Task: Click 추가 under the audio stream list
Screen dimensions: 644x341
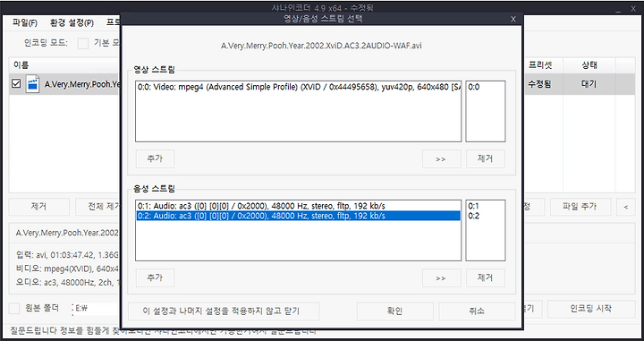Action: 155,278
